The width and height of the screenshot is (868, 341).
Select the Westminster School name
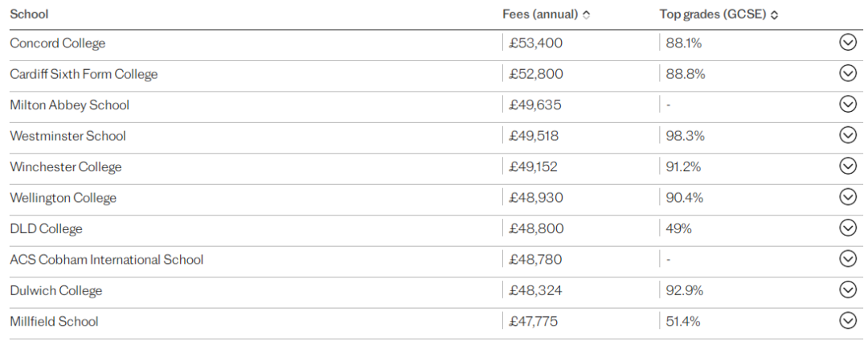(68, 136)
